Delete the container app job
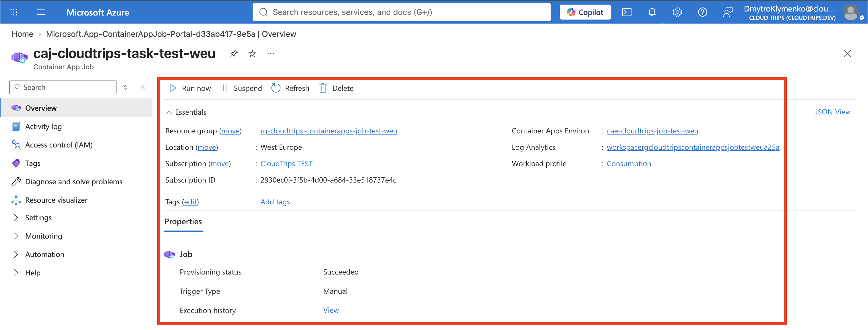The width and height of the screenshot is (868, 330). tap(336, 89)
